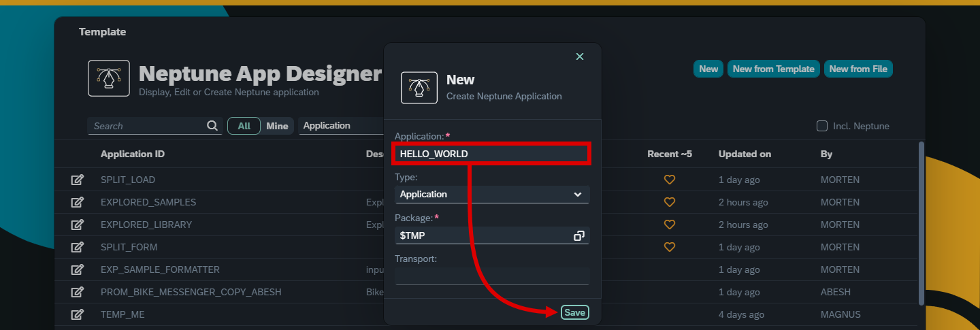Select SPLIT_FORM application ID text

pyautogui.click(x=129, y=247)
